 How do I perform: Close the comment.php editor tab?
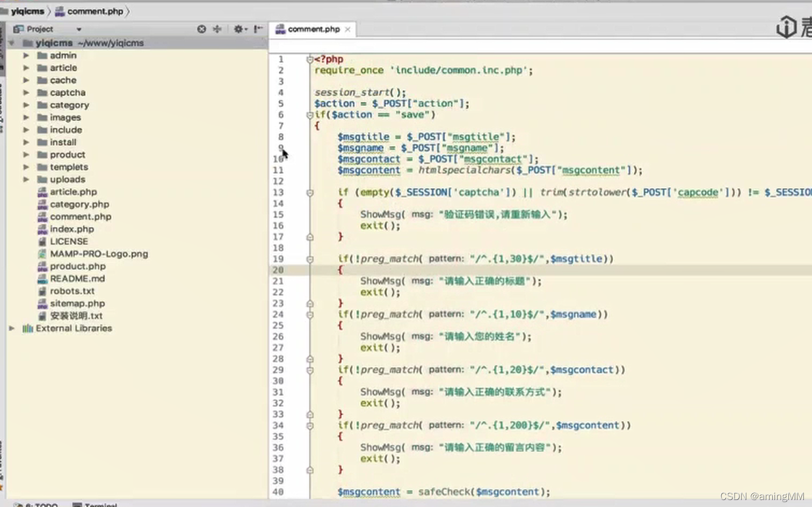coord(347,30)
